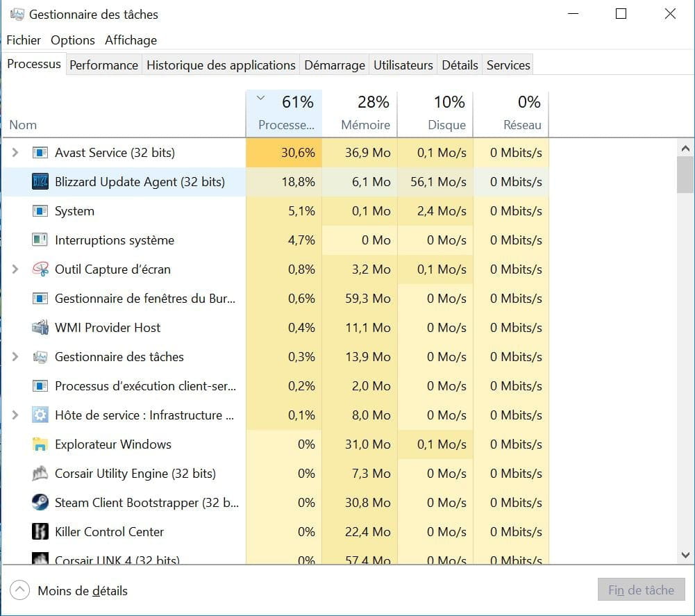This screenshot has width=695, height=616.
Task: Switch to the Performance tab
Action: tap(103, 65)
